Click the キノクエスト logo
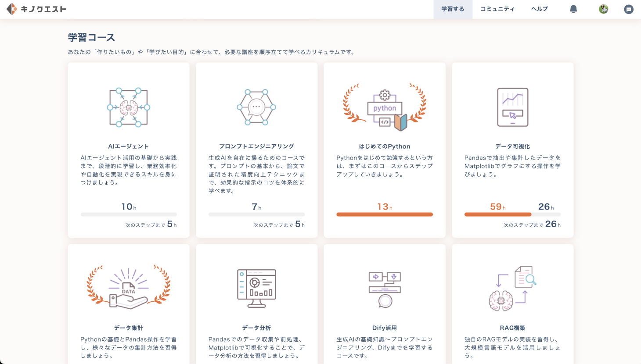This screenshot has width=641, height=364. [36, 8]
